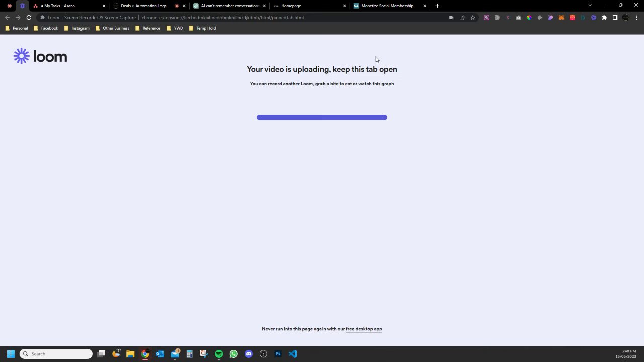Open the Chrome three-dot menu
Image resolution: width=644 pixels, height=362 pixels.
click(x=636, y=18)
